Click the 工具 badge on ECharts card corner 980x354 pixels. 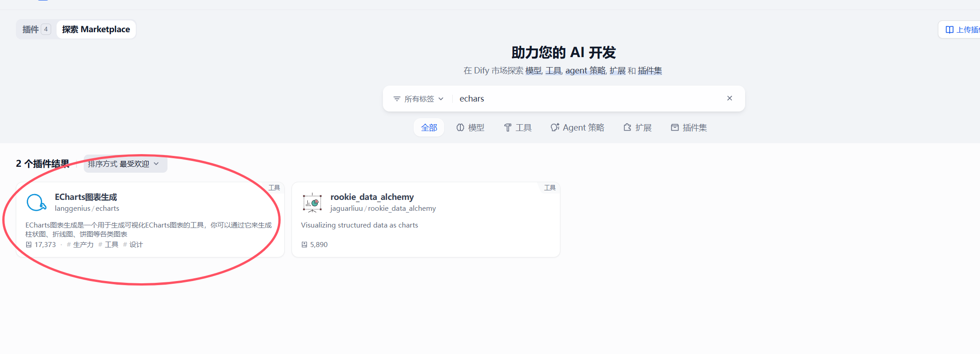pos(274,188)
